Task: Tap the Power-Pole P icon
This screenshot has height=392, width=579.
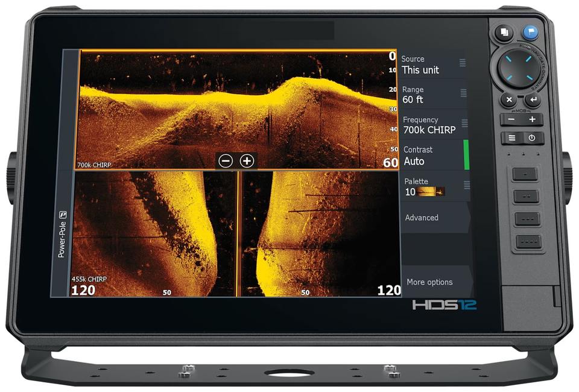Action: [63, 215]
